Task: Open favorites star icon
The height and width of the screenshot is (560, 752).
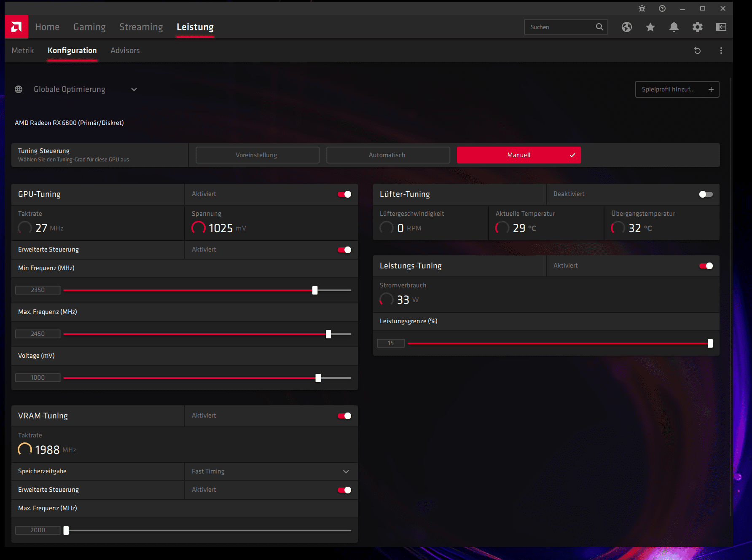Action: [x=650, y=27]
